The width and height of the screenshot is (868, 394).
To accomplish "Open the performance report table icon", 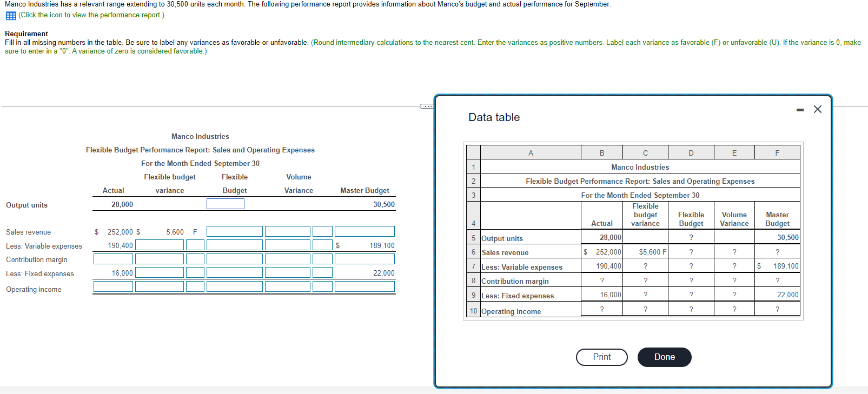I will click(x=11, y=15).
